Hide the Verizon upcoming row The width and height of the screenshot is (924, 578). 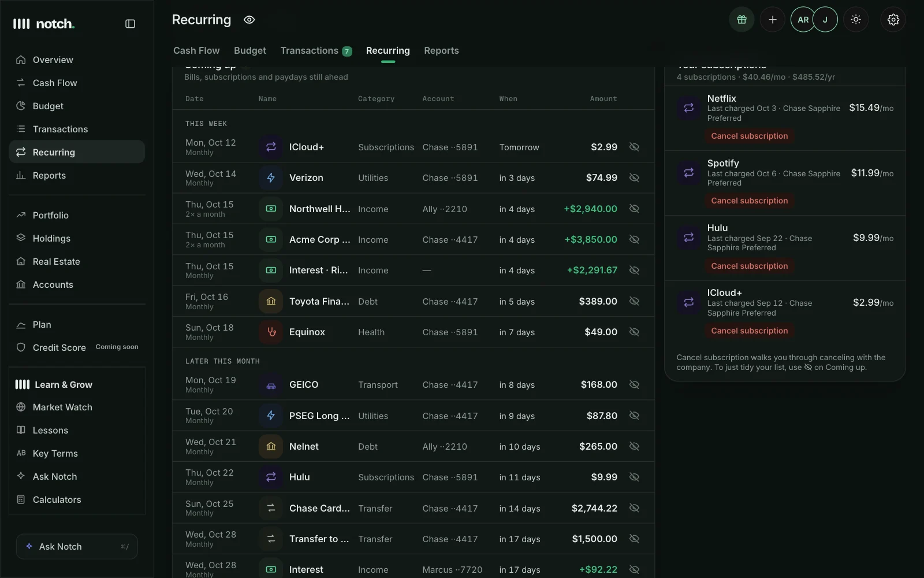coord(634,177)
